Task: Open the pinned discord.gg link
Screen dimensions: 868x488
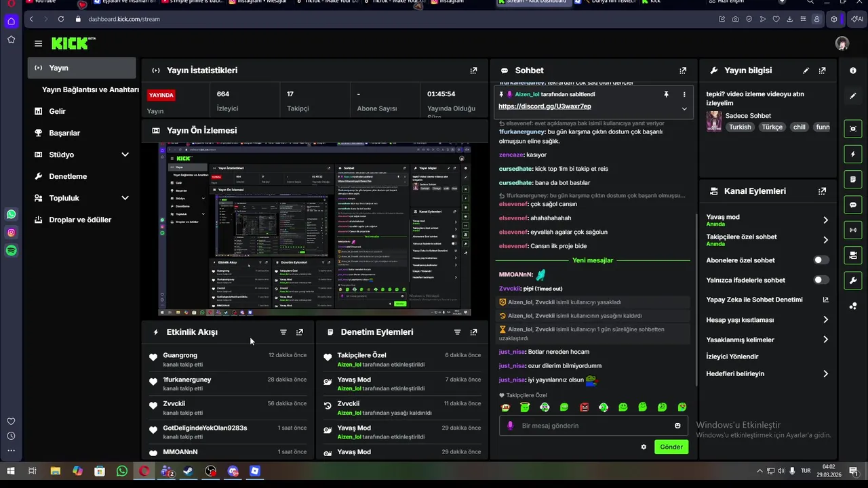Action: point(545,106)
